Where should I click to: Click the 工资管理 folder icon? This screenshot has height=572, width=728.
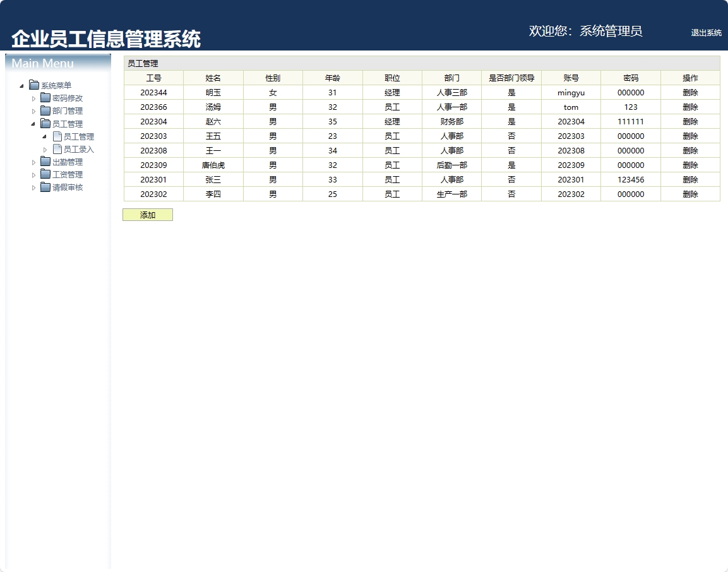tap(45, 174)
